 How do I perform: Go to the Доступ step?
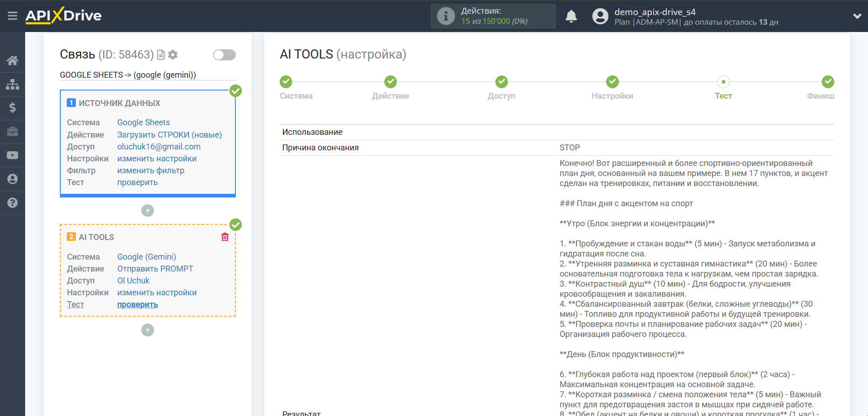click(x=501, y=82)
